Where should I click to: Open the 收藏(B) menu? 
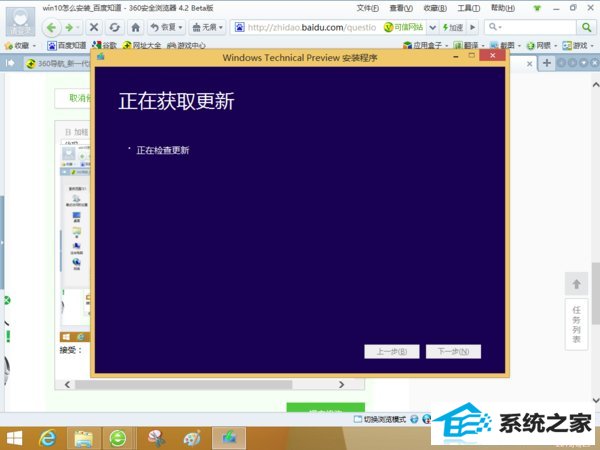coord(435,8)
